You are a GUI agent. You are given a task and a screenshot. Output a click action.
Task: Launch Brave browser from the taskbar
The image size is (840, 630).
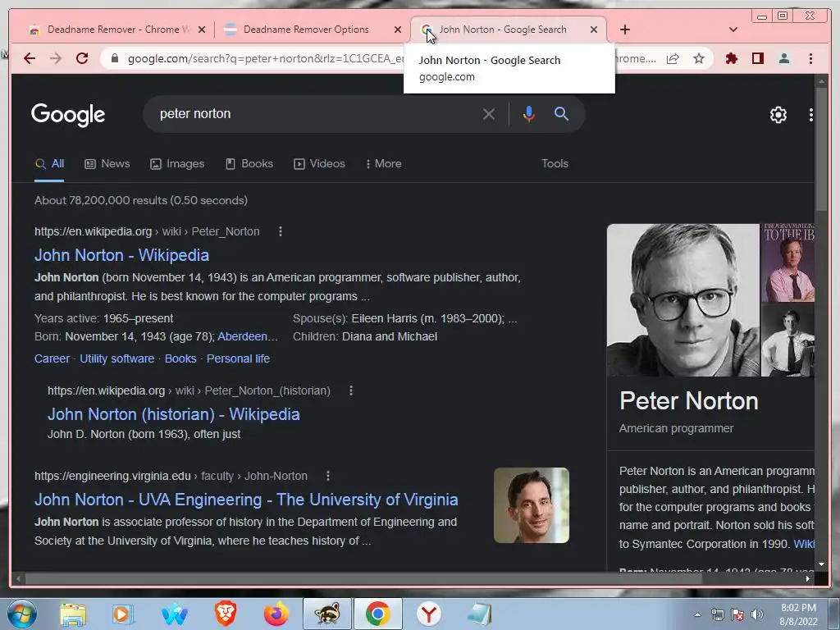tap(226, 614)
